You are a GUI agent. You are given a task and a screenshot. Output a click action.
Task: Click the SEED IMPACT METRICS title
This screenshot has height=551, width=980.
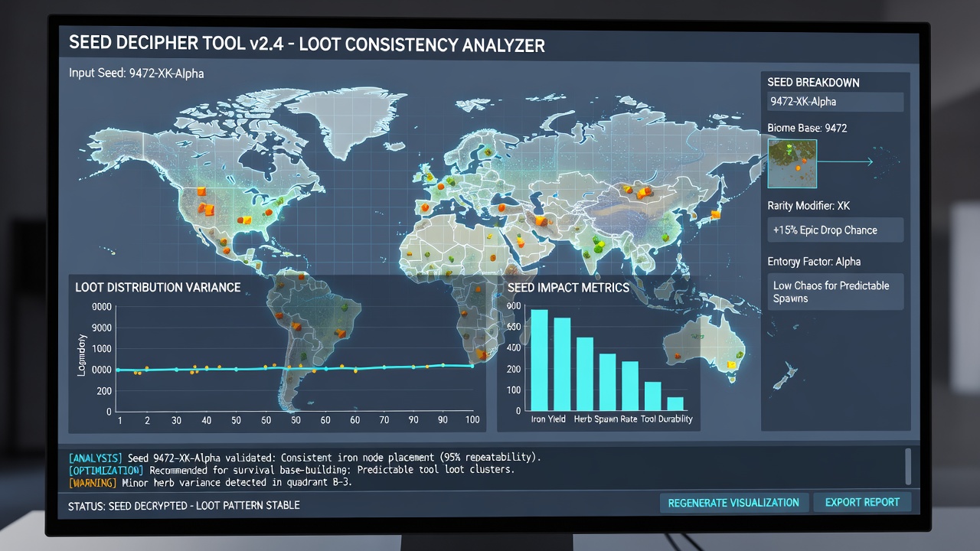coord(568,288)
